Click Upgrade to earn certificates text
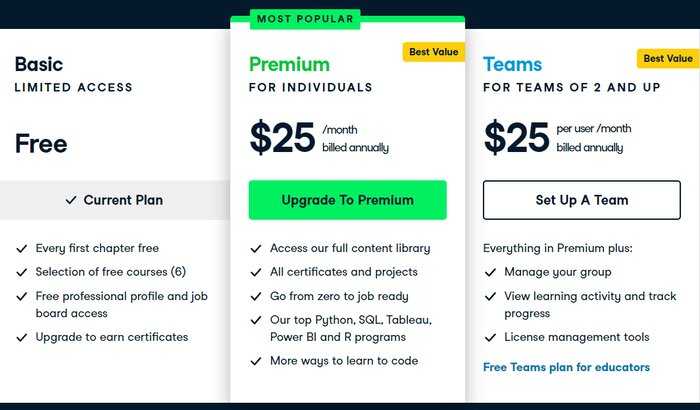Viewport: 700px width, 410px height. point(112,337)
